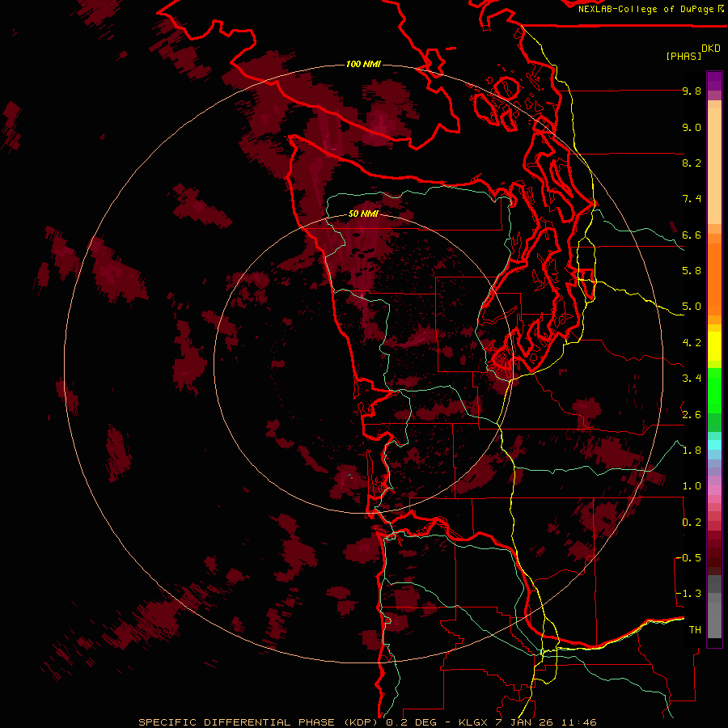Click the 5.0 scale value
The height and width of the screenshot is (728, 728).
coord(692,307)
